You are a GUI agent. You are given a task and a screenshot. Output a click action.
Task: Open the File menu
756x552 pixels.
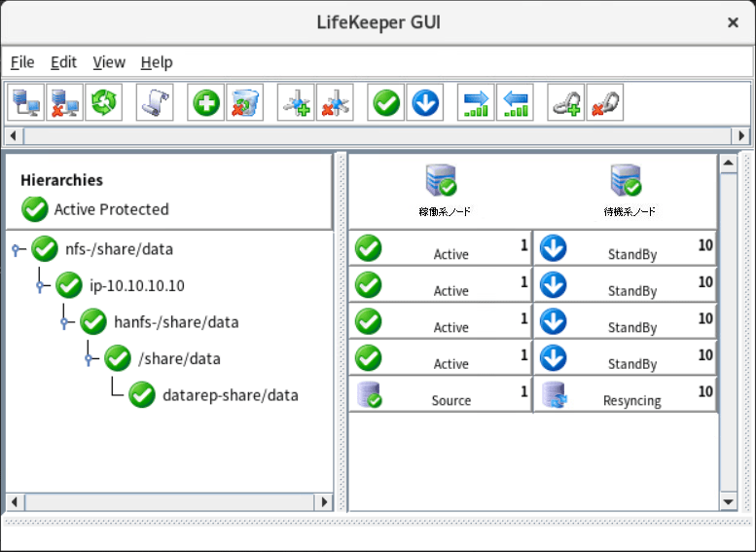pos(22,62)
